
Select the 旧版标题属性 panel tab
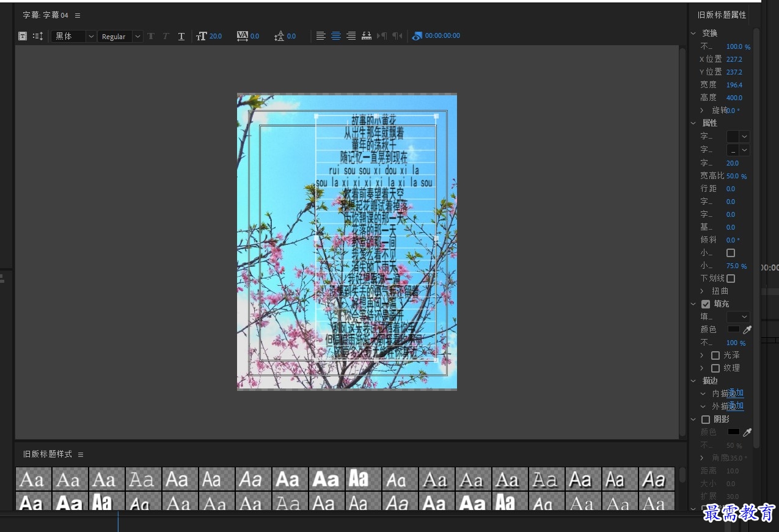pyautogui.click(x=722, y=15)
